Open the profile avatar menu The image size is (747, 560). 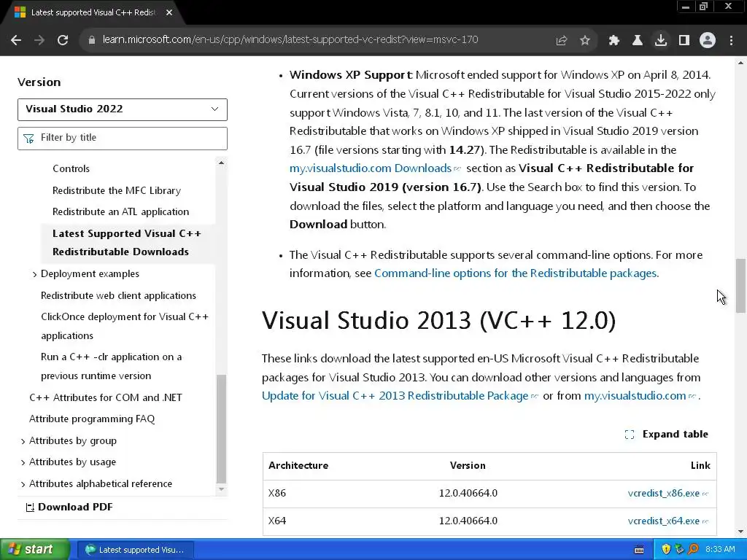(x=708, y=40)
